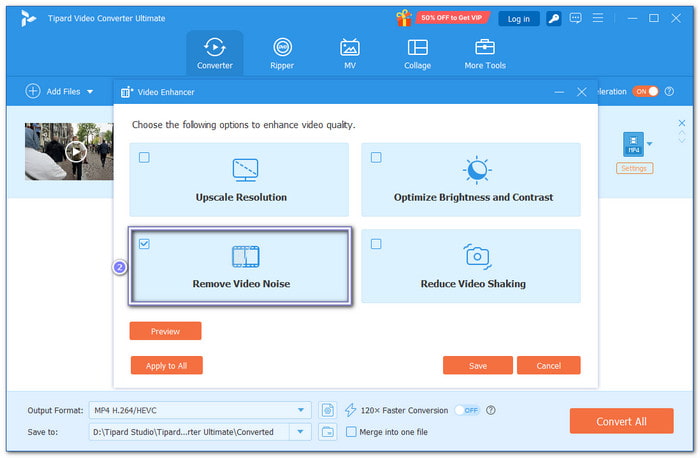Expand the Add Files dropdown arrow
700x458 pixels.
[90, 92]
